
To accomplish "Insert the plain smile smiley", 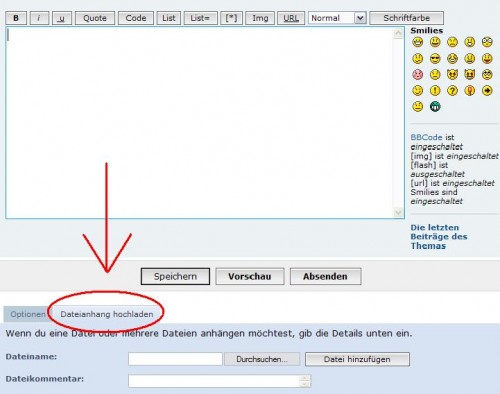I will pyautogui.click(x=435, y=42).
